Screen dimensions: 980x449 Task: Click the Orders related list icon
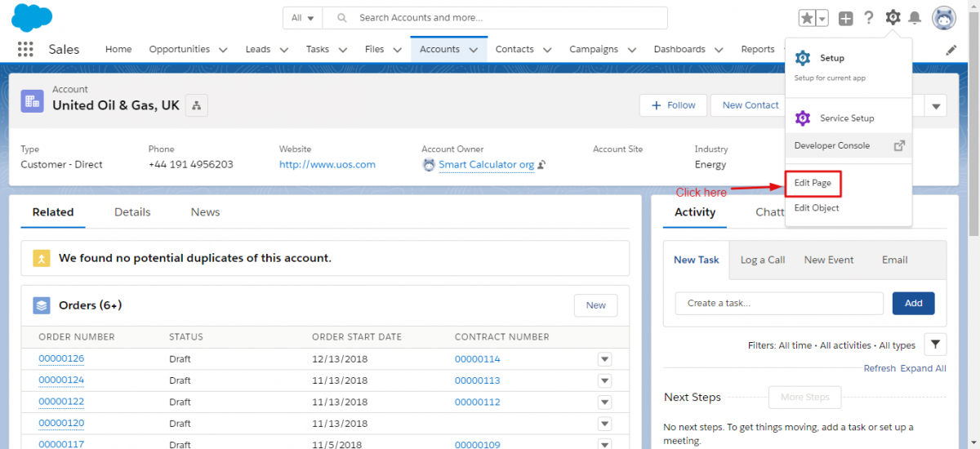pos(42,305)
